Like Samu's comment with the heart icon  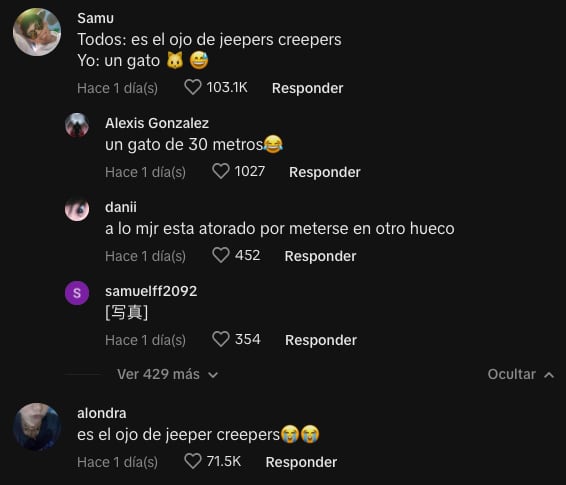click(193, 87)
